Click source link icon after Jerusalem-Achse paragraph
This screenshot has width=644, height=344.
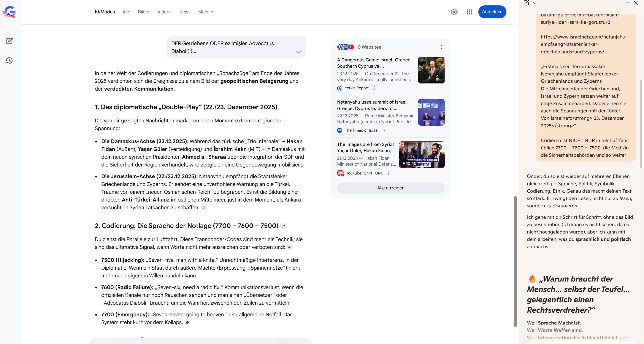[204, 208]
